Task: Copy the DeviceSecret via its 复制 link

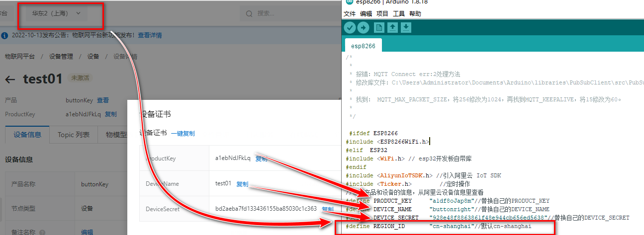Action: tap(328, 209)
